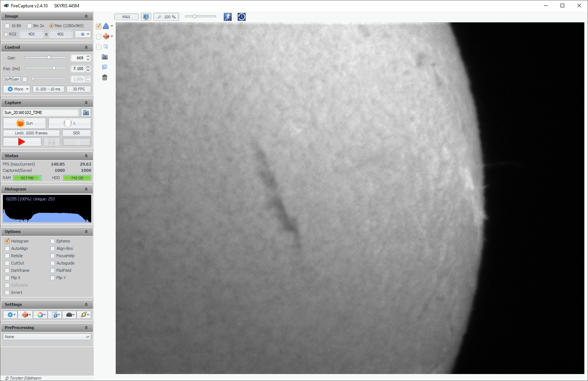Collapse the Settings panel
588x381 pixels.
pyautogui.click(x=86, y=304)
